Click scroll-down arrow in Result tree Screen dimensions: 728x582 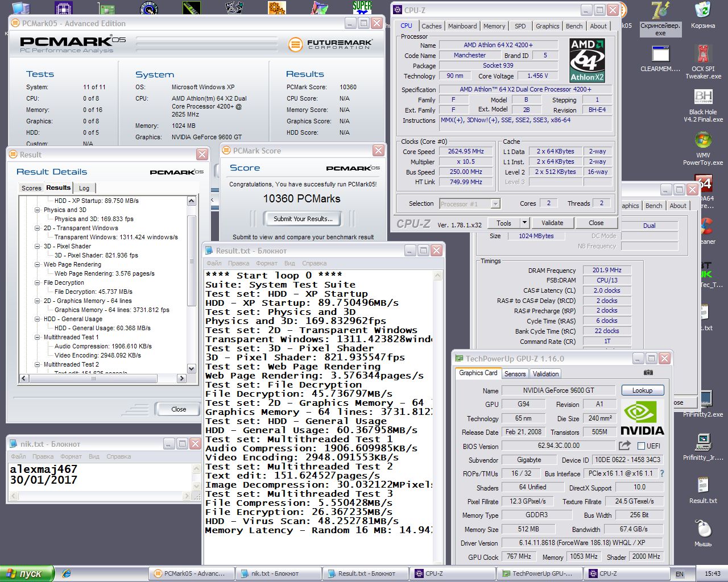[192, 369]
